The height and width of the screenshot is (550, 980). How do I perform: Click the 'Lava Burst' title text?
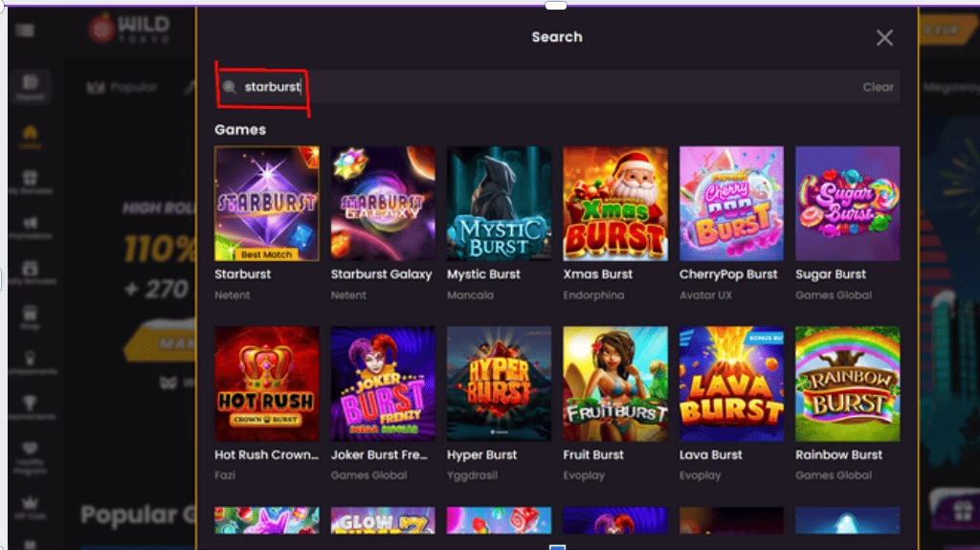[x=711, y=455]
